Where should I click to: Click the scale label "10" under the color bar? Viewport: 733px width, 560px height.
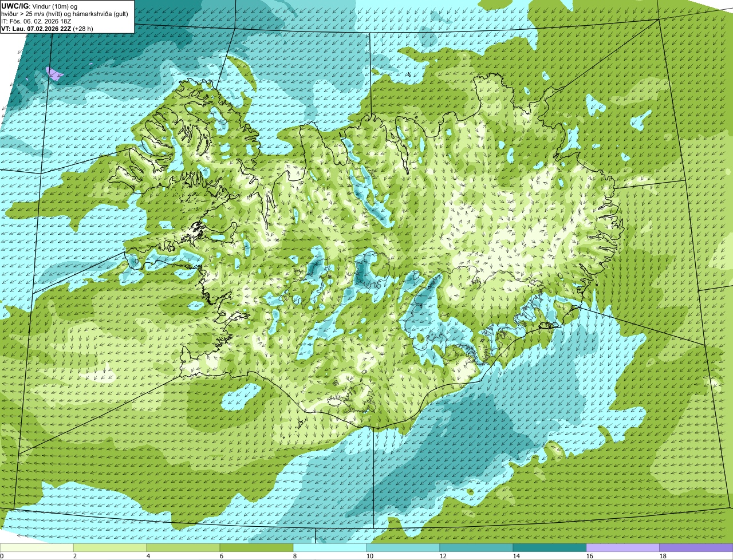pos(370,556)
